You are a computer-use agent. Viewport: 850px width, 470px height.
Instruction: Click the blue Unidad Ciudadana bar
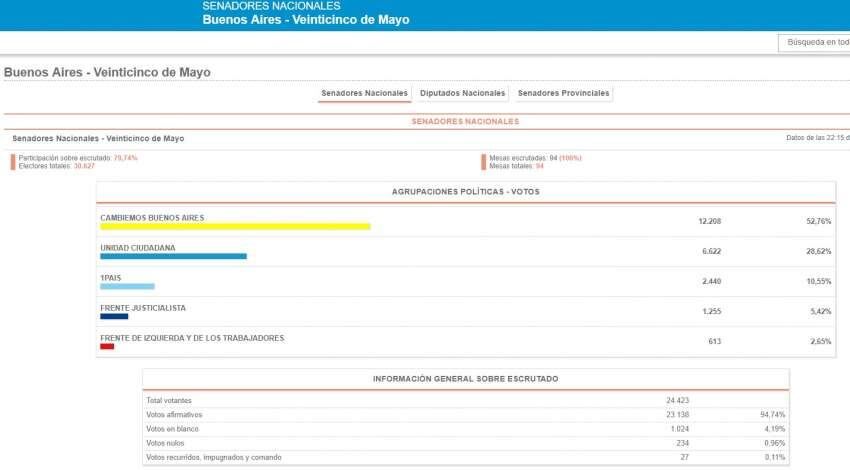(x=173, y=257)
